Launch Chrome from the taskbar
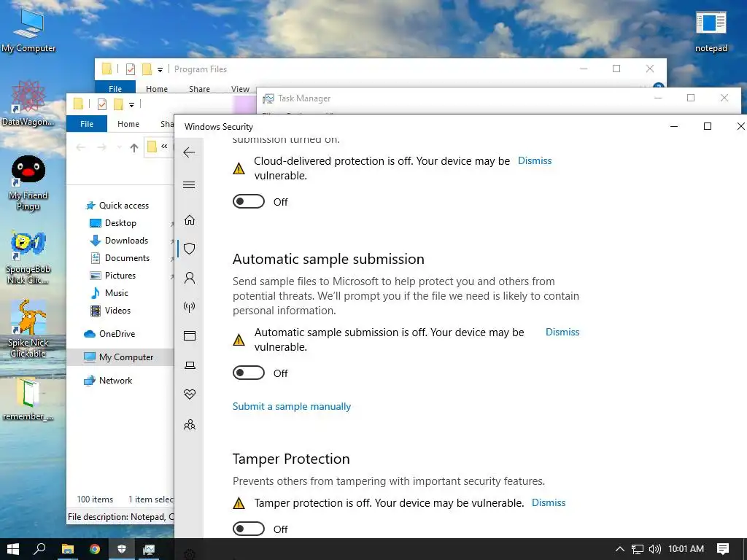The height and width of the screenshot is (560, 747). (95, 549)
